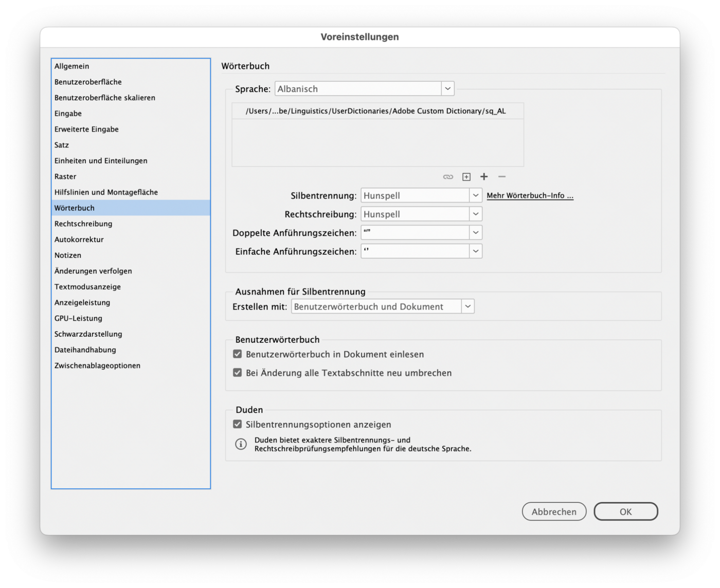
Task: Click the Abbrechen button
Action: click(x=554, y=511)
